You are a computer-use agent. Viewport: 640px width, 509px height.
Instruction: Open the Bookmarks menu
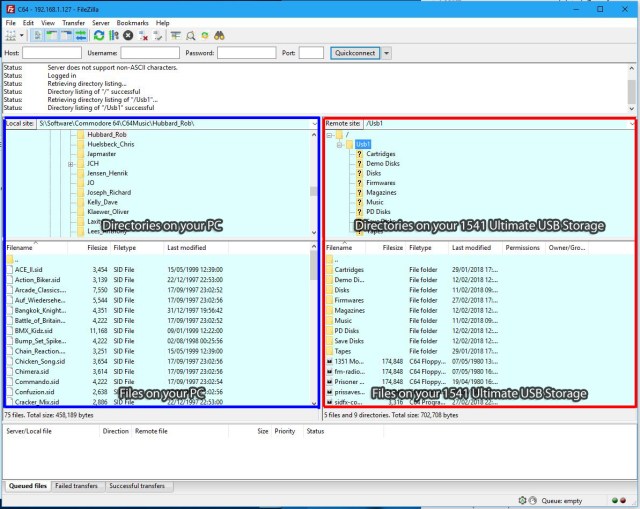click(132, 23)
